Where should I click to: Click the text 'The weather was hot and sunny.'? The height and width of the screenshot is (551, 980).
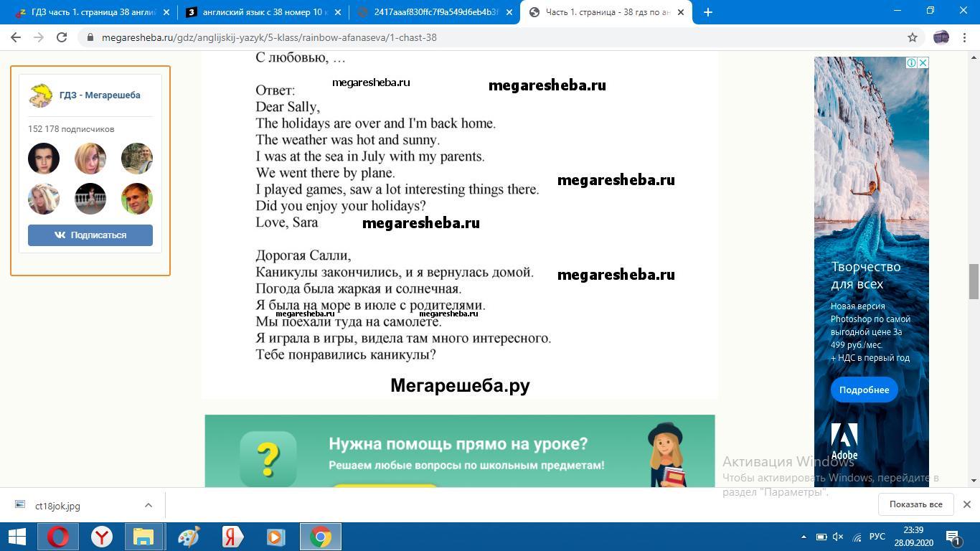tap(348, 140)
